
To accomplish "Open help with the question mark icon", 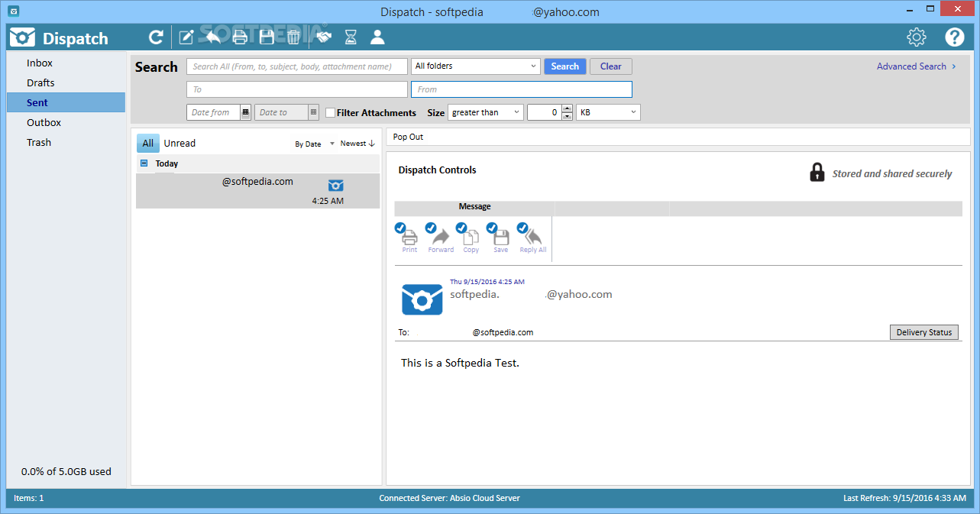I will pos(955,37).
